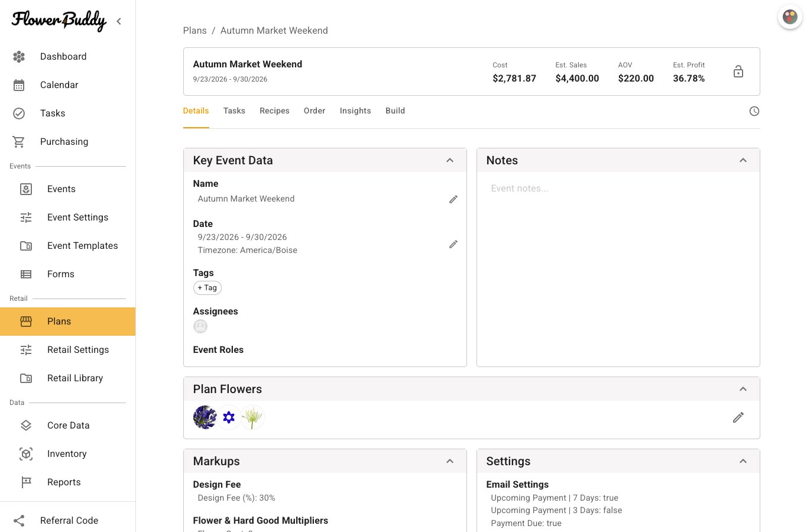The width and height of the screenshot is (807, 532).
Task: Open Event Templates
Action: click(x=67, y=246)
